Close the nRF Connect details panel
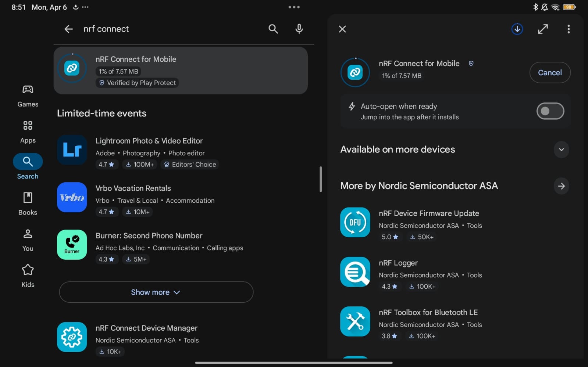588x367 pixels. click(x=342, y=29)
